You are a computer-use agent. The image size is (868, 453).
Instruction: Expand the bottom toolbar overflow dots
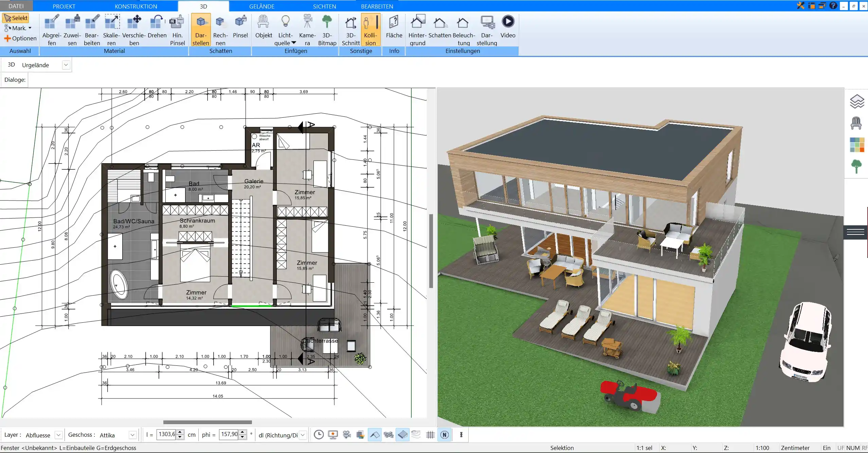pyautogui.click(x=461, y=435)
